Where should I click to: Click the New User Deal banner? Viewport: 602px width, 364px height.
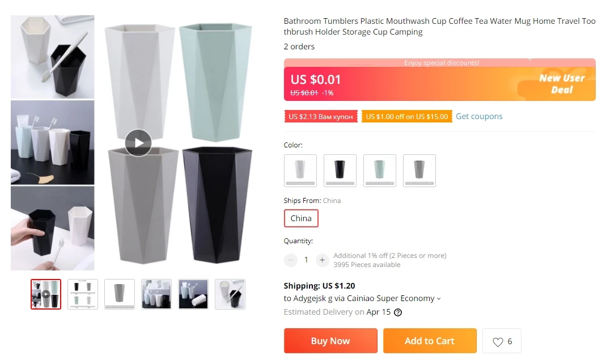(x=561, y=84)
